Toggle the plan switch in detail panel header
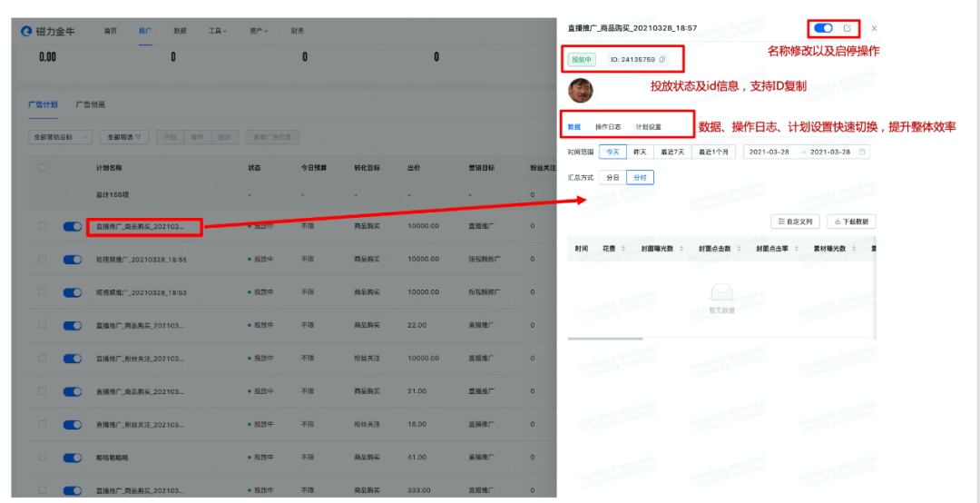The image size is (980, 503). (x=823, y=28)
